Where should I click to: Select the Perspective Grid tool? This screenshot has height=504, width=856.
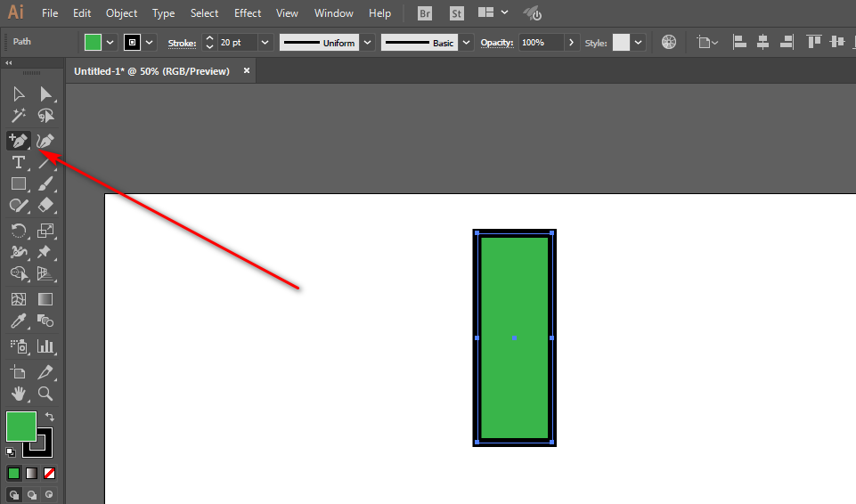click(x=45, y=273)
